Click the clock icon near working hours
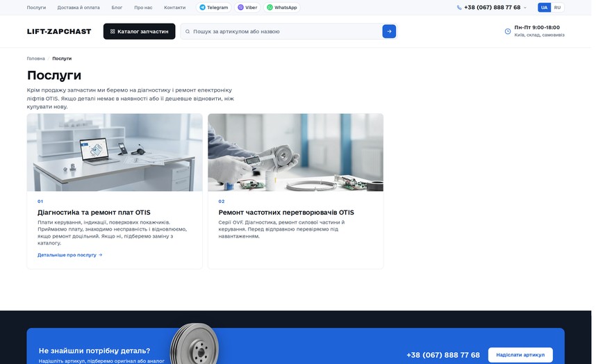The image size is (596, 364). tap(508, 31)
